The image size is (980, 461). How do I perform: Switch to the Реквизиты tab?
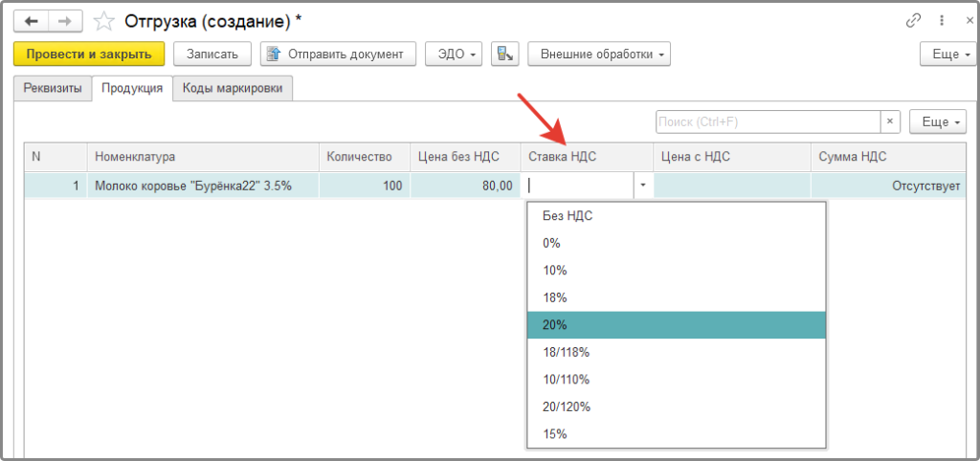[x=53, y=89]
